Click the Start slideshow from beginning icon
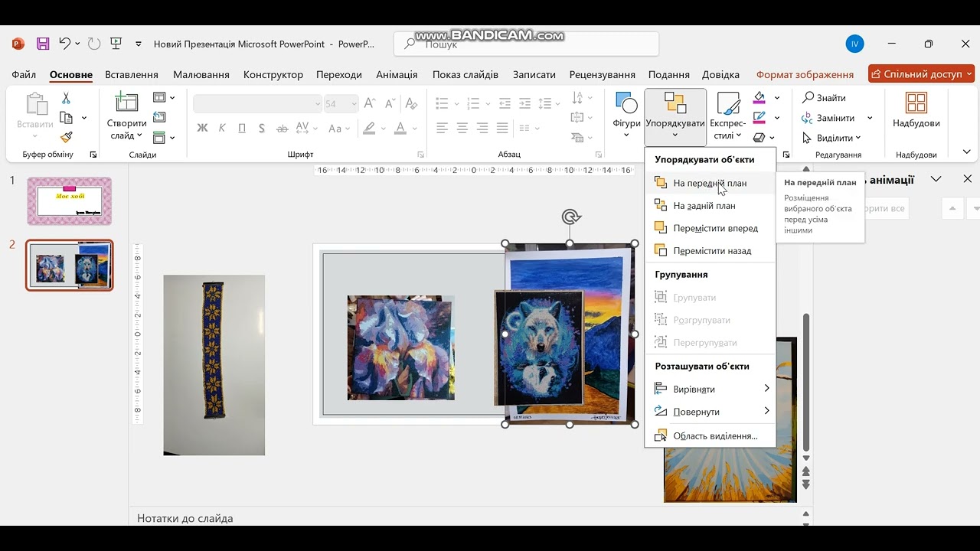The height and width of the screenshot is (551, 980). [x=116, y=44]
